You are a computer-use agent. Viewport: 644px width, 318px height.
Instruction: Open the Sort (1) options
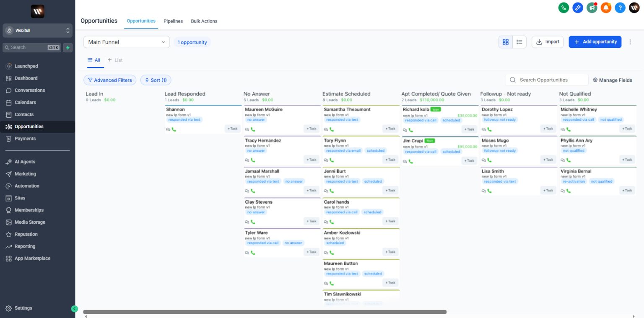156,80
